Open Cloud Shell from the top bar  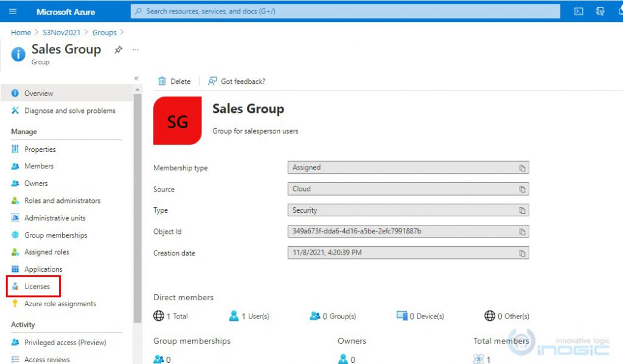click(x=578, y=12)
